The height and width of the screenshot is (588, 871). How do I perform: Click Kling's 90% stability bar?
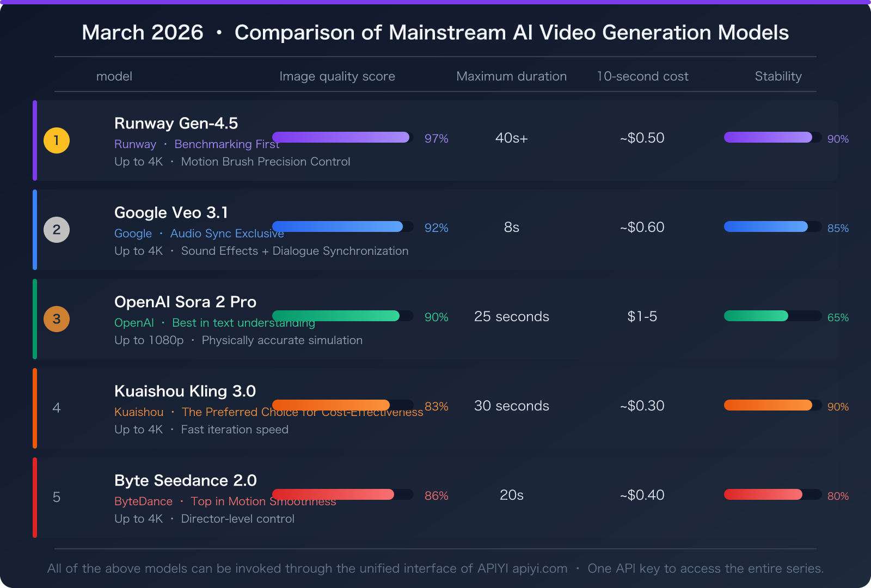tap(768, 405)
